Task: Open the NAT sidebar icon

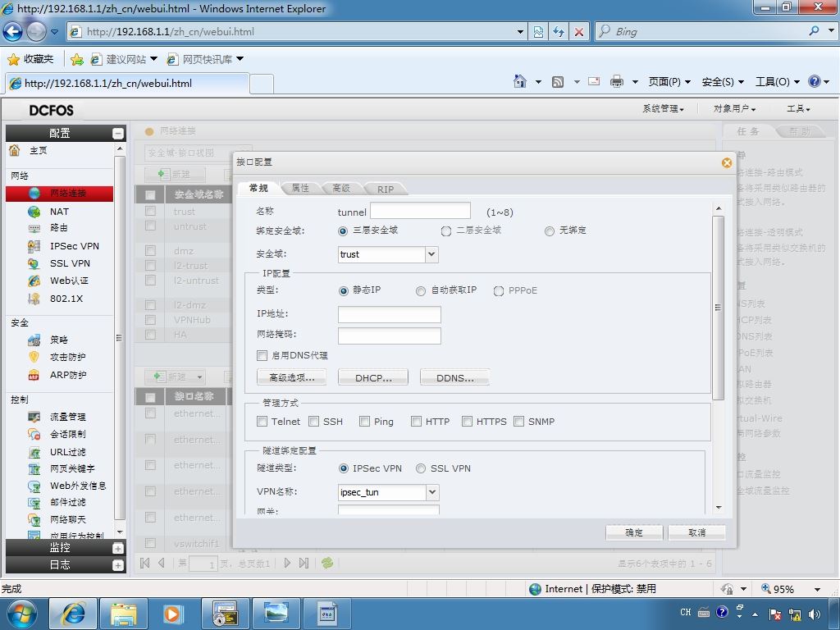Action: (34, 212)
